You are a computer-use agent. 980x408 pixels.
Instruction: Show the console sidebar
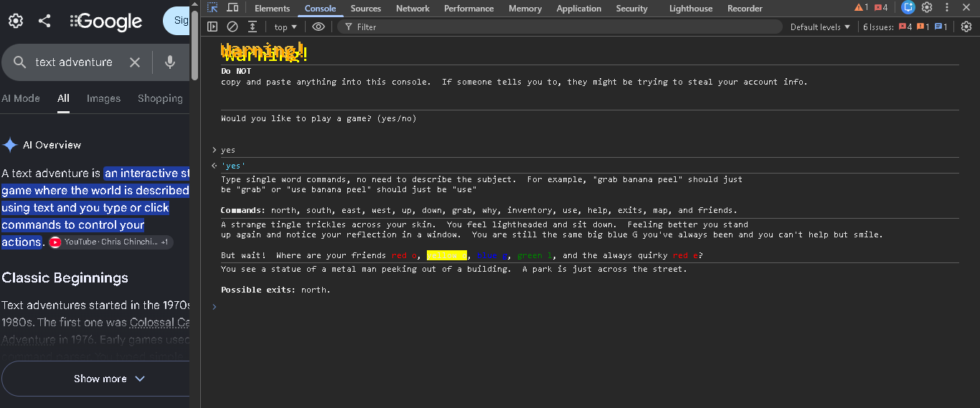pyautogui.click(x=212, y=27)
